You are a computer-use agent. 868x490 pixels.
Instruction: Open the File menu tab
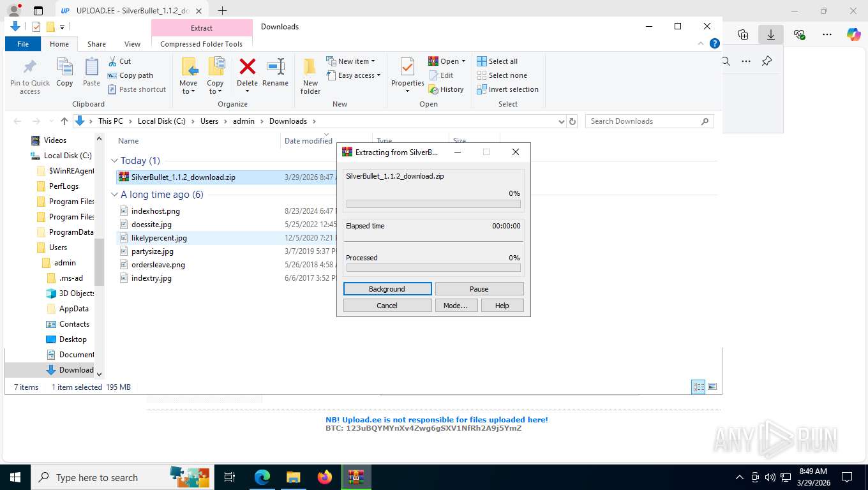[x=23, y=44]
